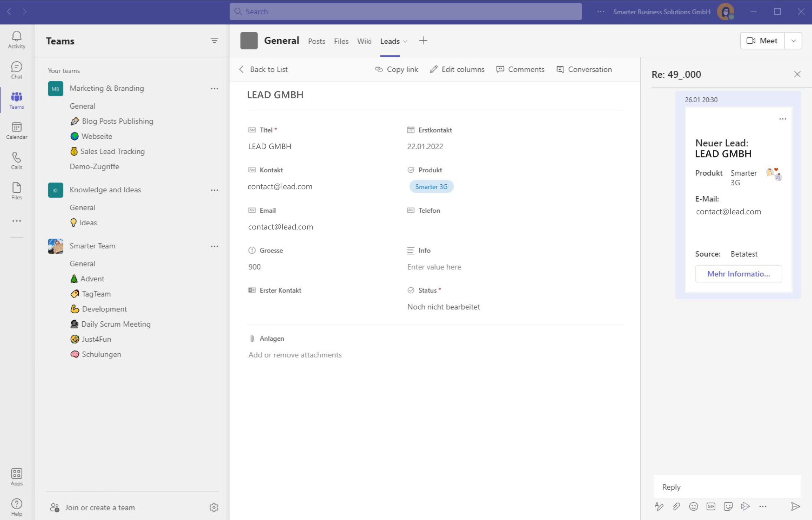Image resolution: width=812 pixels, height=520 pixels.
Task: Attach a file to the reply
Action: pyautogui.click(x=677, y=506)
